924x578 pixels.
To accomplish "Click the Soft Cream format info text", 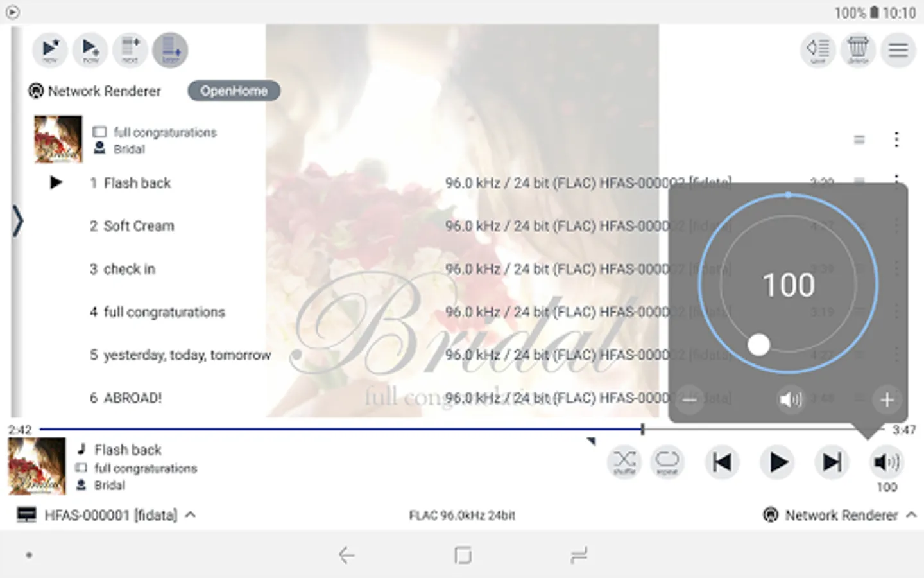I will [588, 226].
